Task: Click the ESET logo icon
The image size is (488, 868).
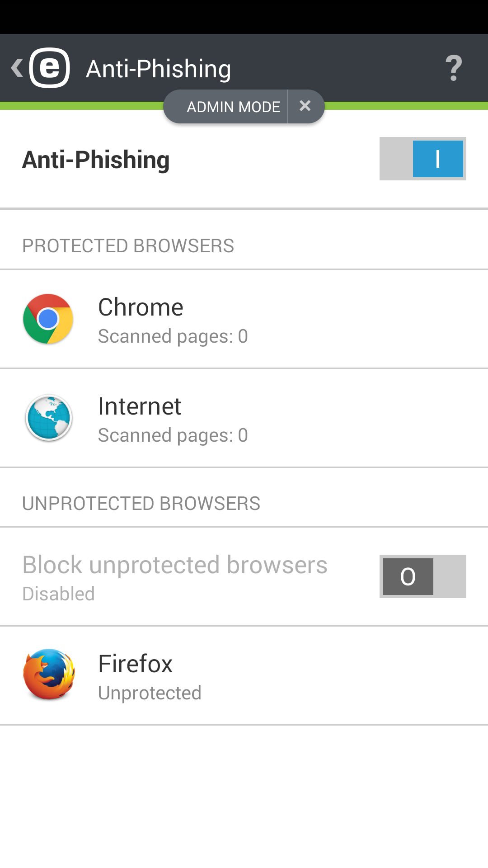Action: [50, 68]
